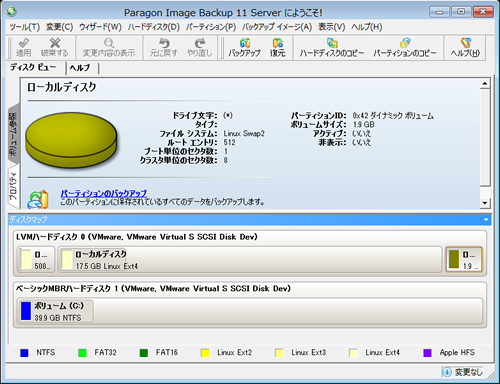This screenshot has height=384, width=500.
Task: Select the ボリューム参照 side tab
Action: coord(13,134)
